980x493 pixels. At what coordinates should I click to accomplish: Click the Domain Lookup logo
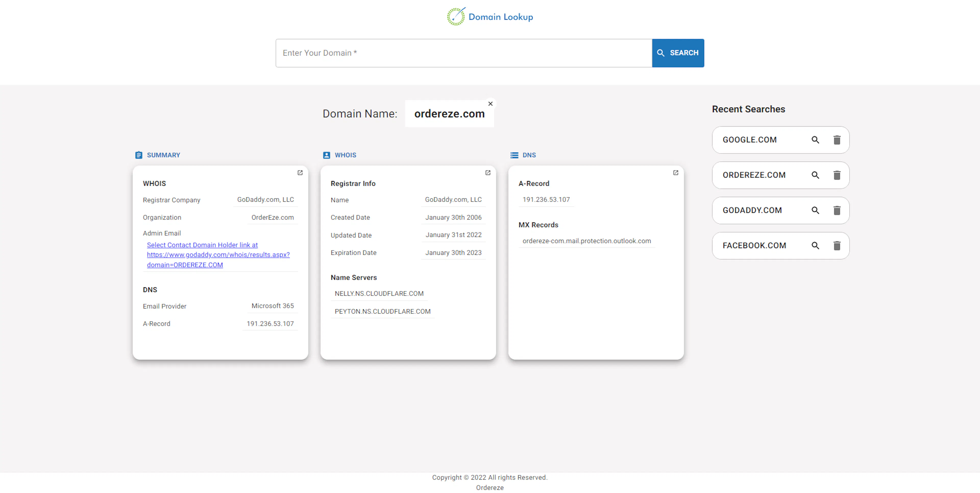(490, 17)
